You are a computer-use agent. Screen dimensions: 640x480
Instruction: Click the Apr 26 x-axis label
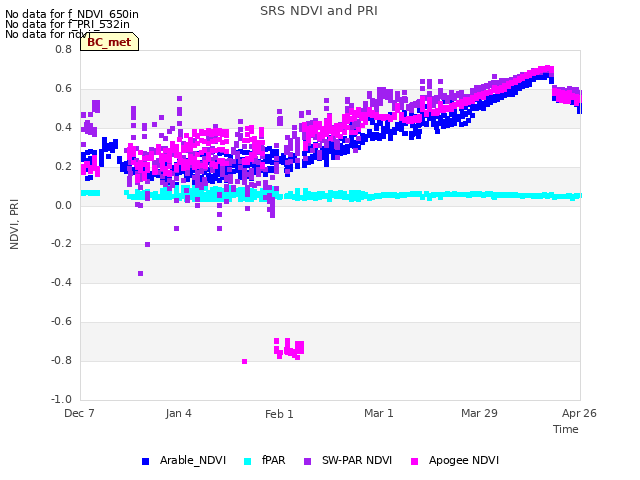pos(579,413)
